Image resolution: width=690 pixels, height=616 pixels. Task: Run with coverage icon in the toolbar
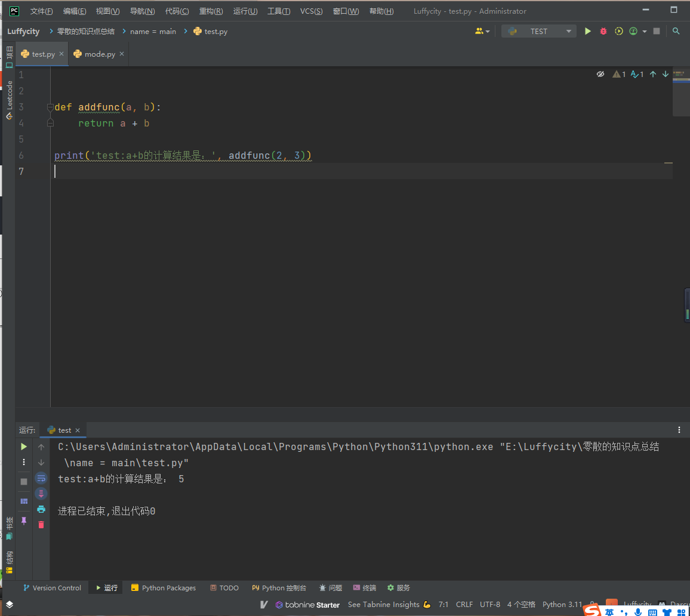618,31
